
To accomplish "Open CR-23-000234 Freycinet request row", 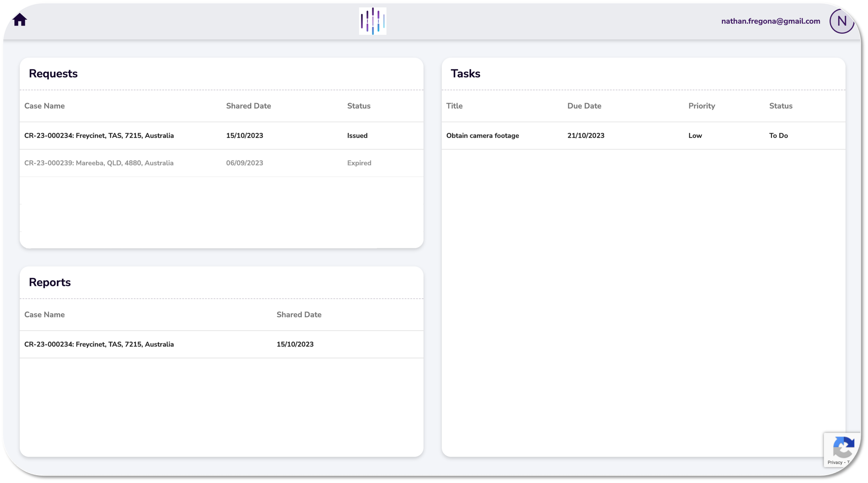I will coord(99,136).
